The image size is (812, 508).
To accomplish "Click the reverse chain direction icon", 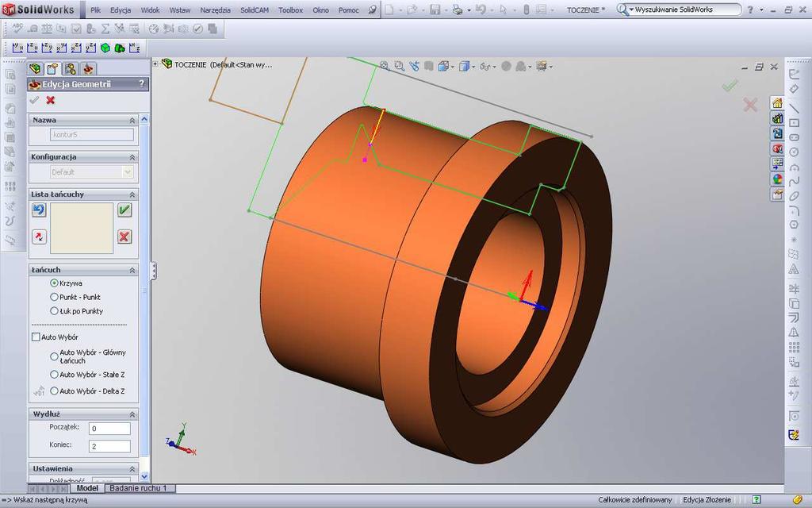I will (39, 237).
